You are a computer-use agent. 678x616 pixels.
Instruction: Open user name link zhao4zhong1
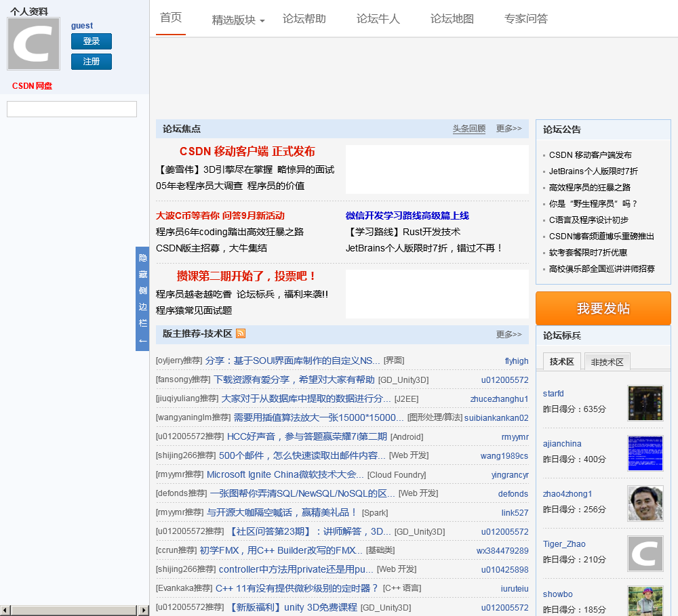pyautogui.click(x=567, y=493)
